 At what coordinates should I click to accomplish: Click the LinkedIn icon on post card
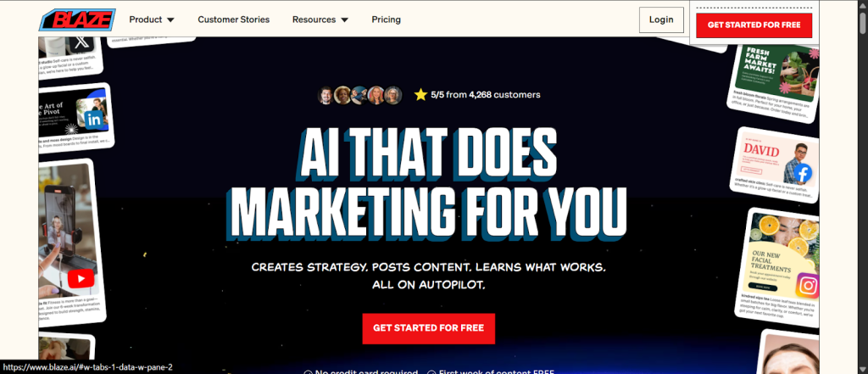[x=94, y=118]
